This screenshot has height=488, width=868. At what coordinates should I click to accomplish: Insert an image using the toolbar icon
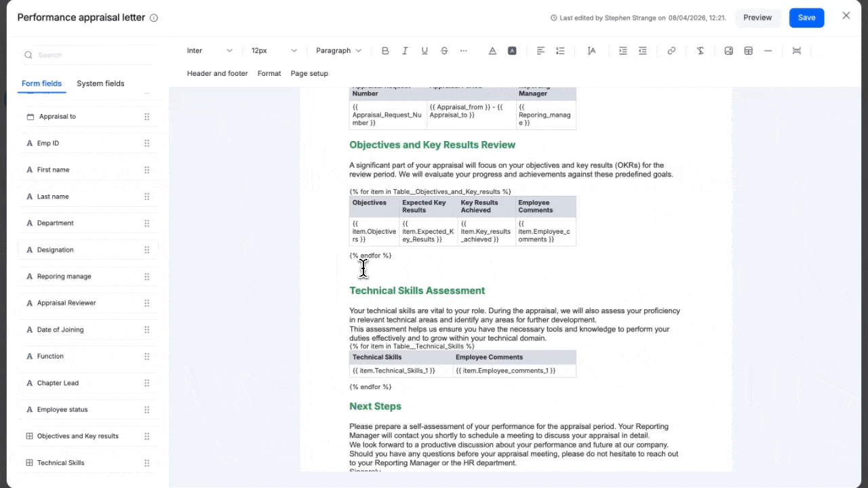[x=729, y=51]
